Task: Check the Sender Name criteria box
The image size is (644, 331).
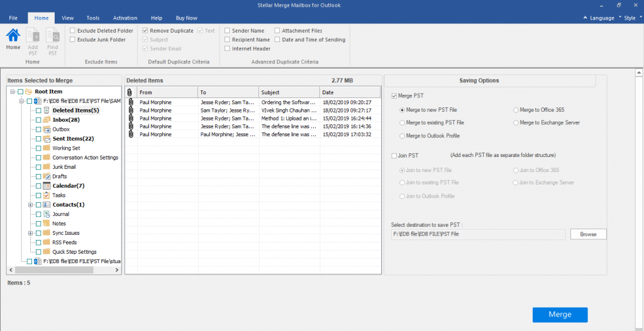Action: (227, 31)
